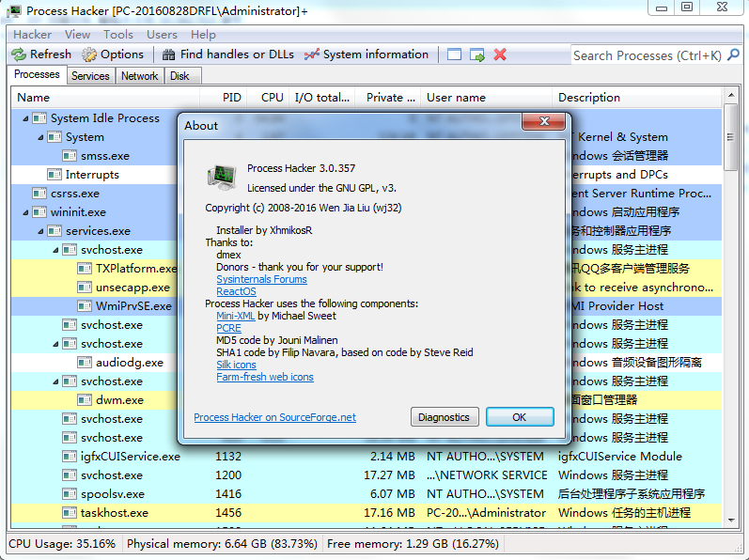Image resolution: width=749 pixels, height=560 pixels.
Task: Sort by the Description column header
Action: tap(638, 98)
